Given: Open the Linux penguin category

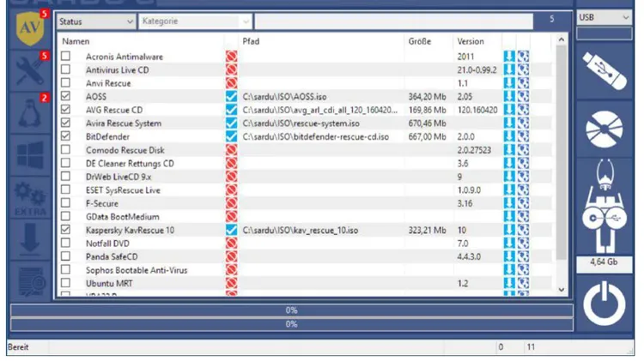Looking at the screenshot, I should (x=29, y=113).
